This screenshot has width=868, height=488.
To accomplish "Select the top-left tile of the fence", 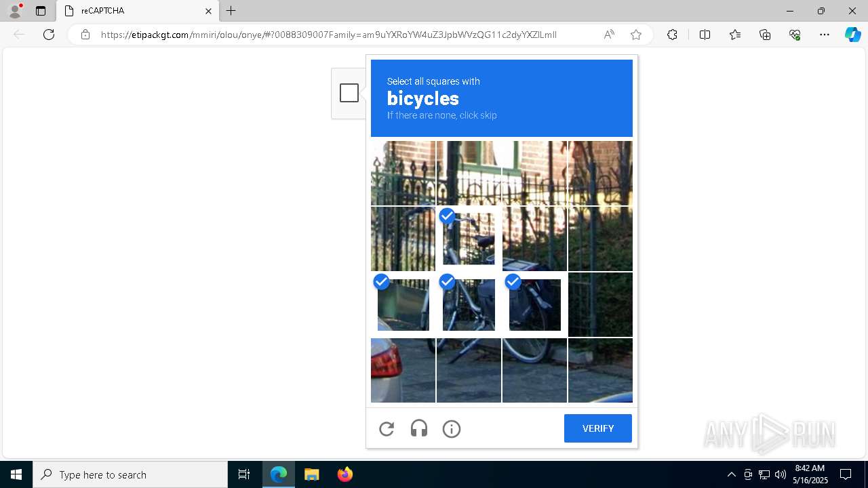I will pyautogui.click(x=403, y=173).
